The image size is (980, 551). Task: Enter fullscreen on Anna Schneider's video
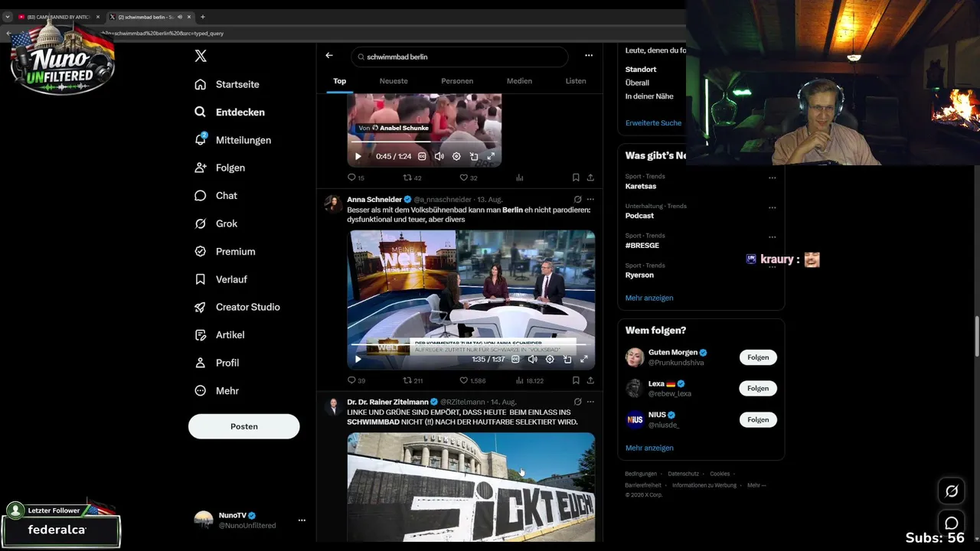click(584, 359)
